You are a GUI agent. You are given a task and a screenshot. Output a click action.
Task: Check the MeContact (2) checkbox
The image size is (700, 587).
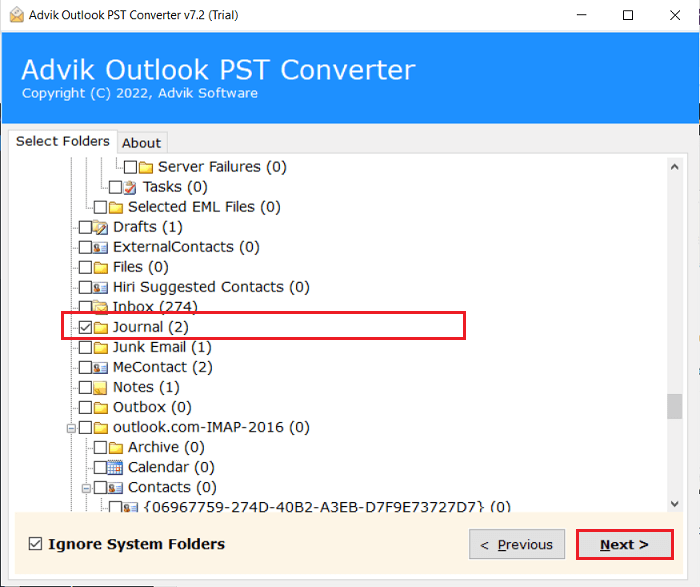85,368
